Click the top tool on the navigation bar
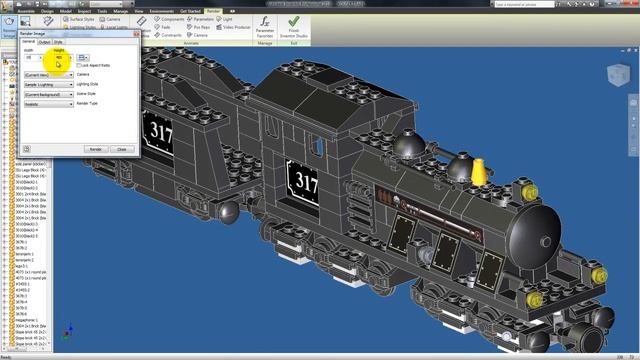 pos(634,102)
